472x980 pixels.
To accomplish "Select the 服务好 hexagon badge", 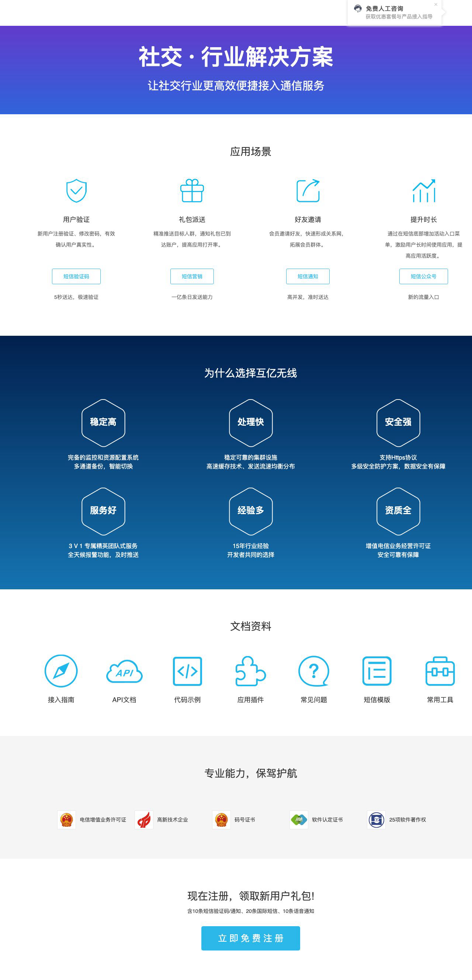I will click(103, 511).
